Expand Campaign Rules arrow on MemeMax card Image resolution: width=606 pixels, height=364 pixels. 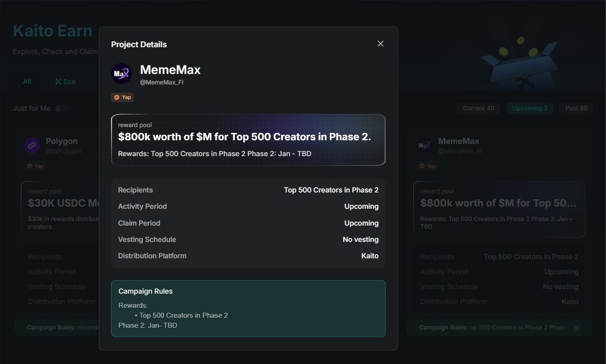pos(575,328)
